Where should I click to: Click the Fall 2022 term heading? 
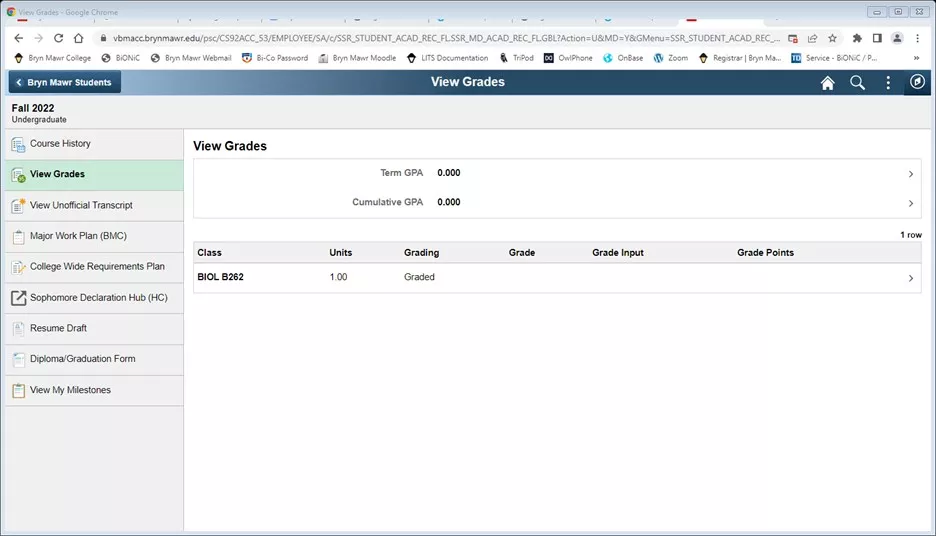(x=33, y=108)
